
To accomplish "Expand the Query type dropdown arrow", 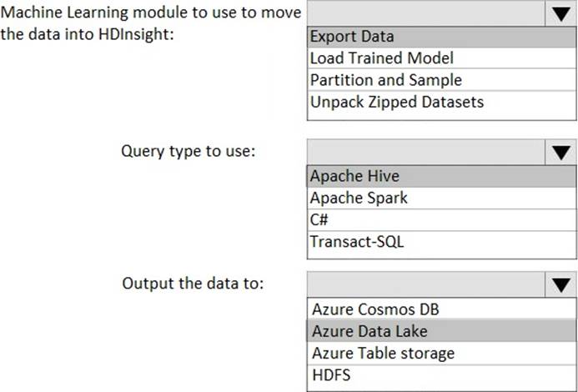I will pyautogui.click(x=560, y=152).
